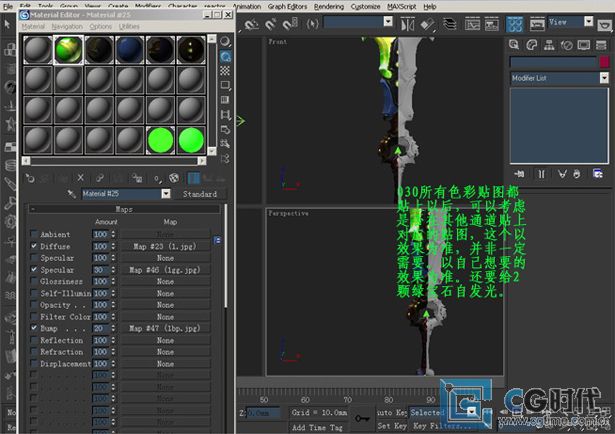Open the Diffuse Map #23 (1.jpg) button

165,246
